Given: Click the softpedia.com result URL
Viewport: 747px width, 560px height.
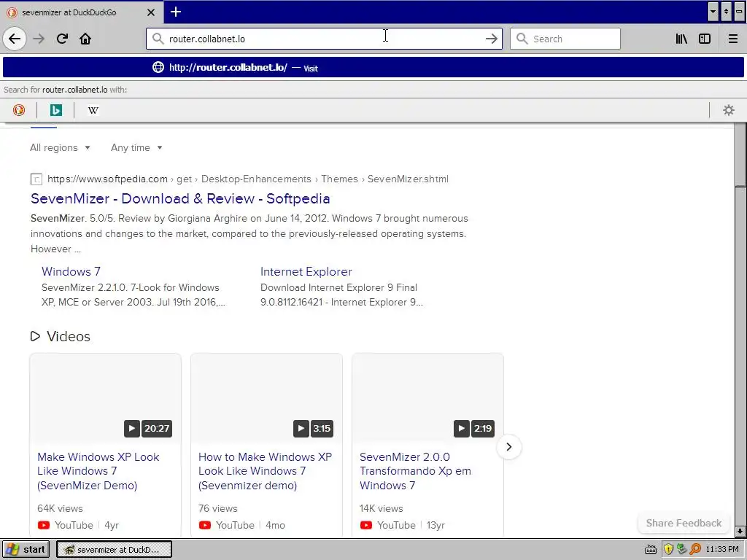Looking at the screenshot, I should point(248,179).
